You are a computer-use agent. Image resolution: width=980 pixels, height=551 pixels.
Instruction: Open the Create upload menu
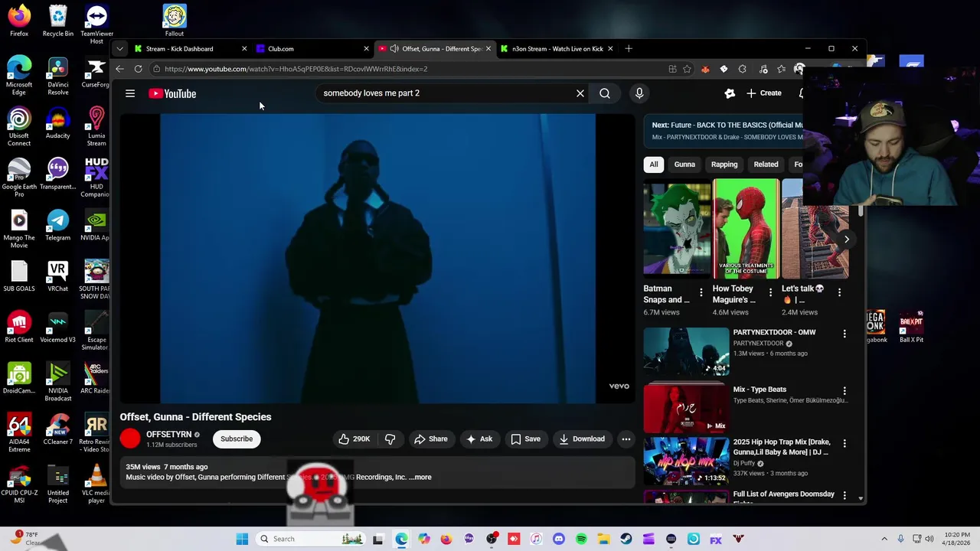764,93
